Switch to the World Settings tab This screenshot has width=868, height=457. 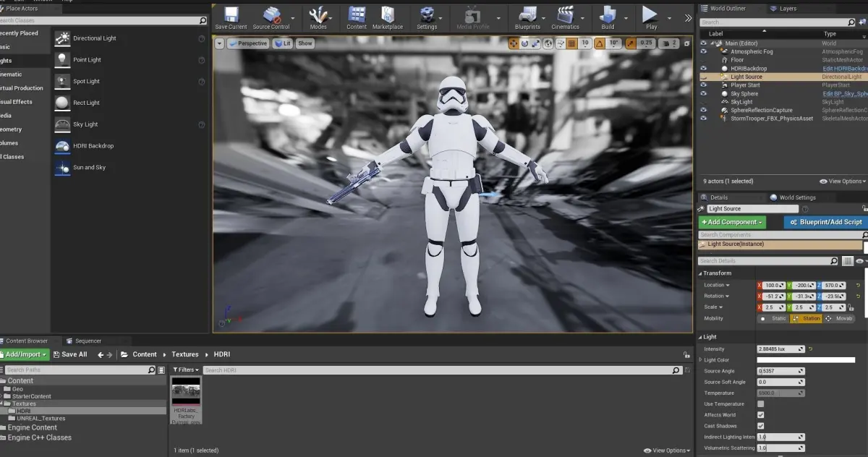click(796, 197)
